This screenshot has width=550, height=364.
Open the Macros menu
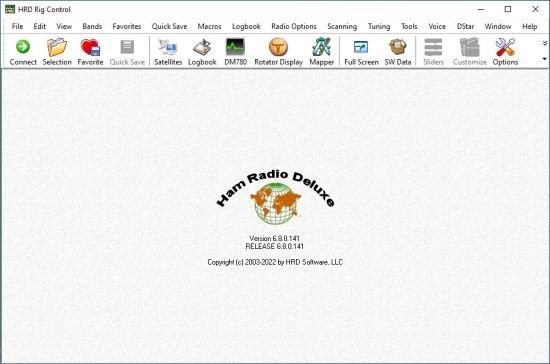pyautogui.click(x=209, y=26)
